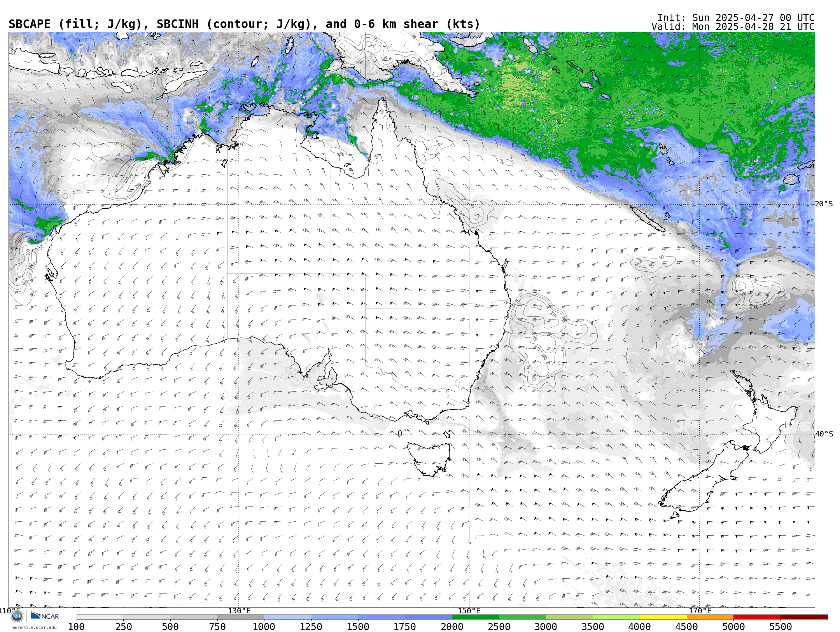Screen dimensions: 840x632
Task: Click the 40°S latitude label
Action: [x=824, y=434]
